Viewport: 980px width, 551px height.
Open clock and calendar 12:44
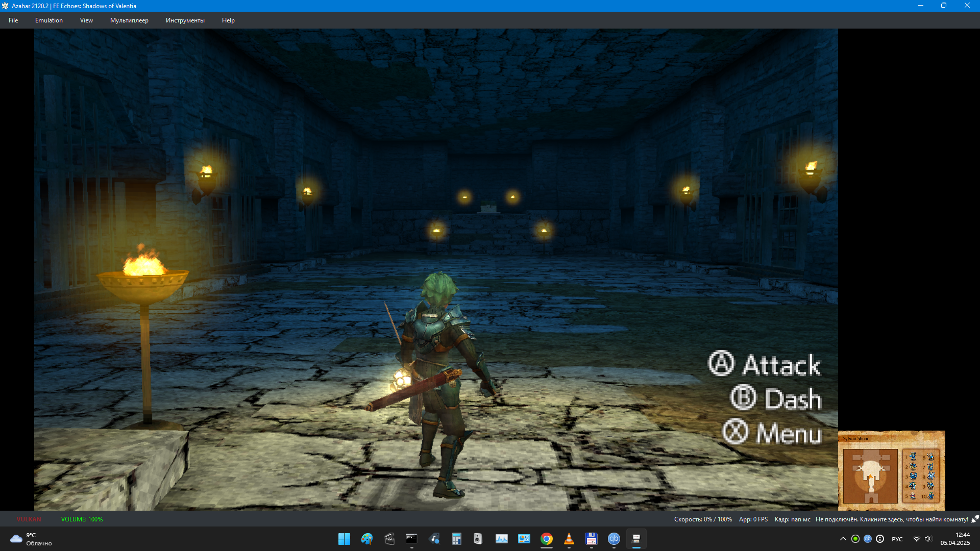point(955,539)
